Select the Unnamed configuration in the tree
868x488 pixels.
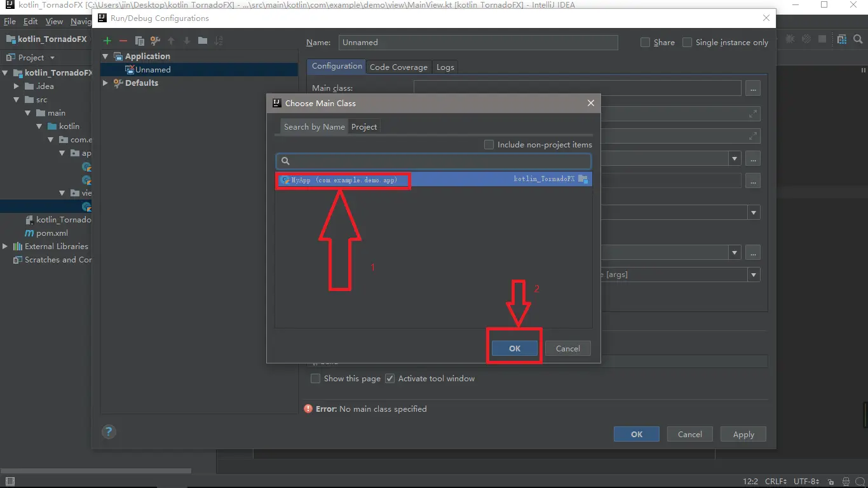pyautogui.click(x=199, y=70)
